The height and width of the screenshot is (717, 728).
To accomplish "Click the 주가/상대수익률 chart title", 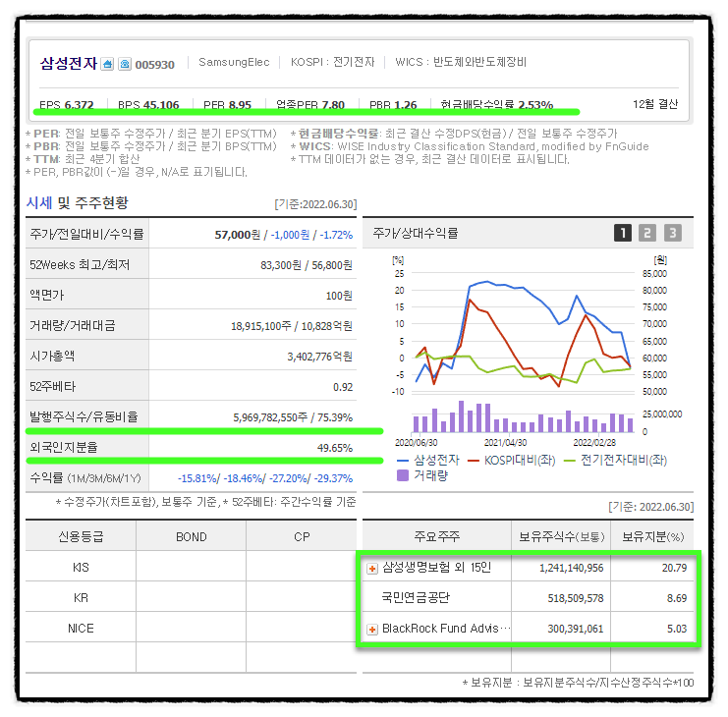I will tap(416, 233).
